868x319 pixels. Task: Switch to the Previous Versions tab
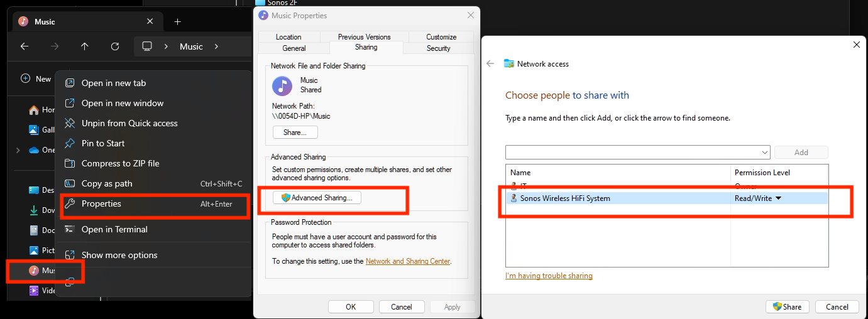364,37
